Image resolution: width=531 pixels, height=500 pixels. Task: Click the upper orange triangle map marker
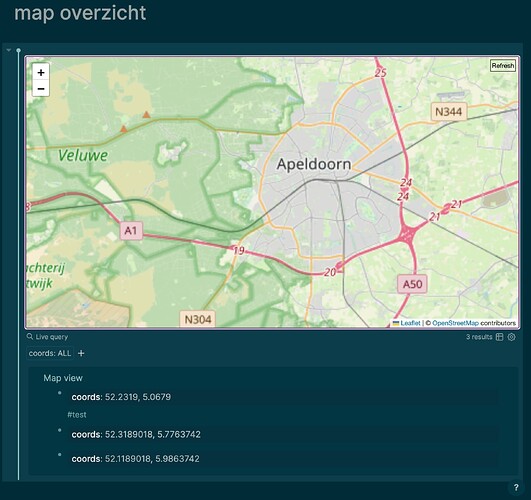coord(146,114)
